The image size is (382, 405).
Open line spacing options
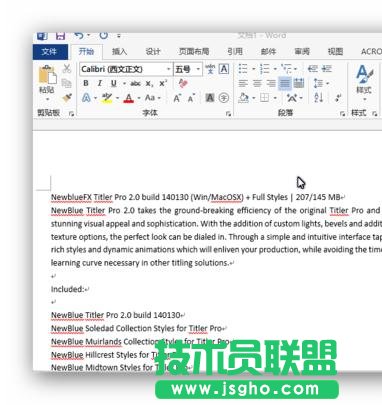click(321, 83)
